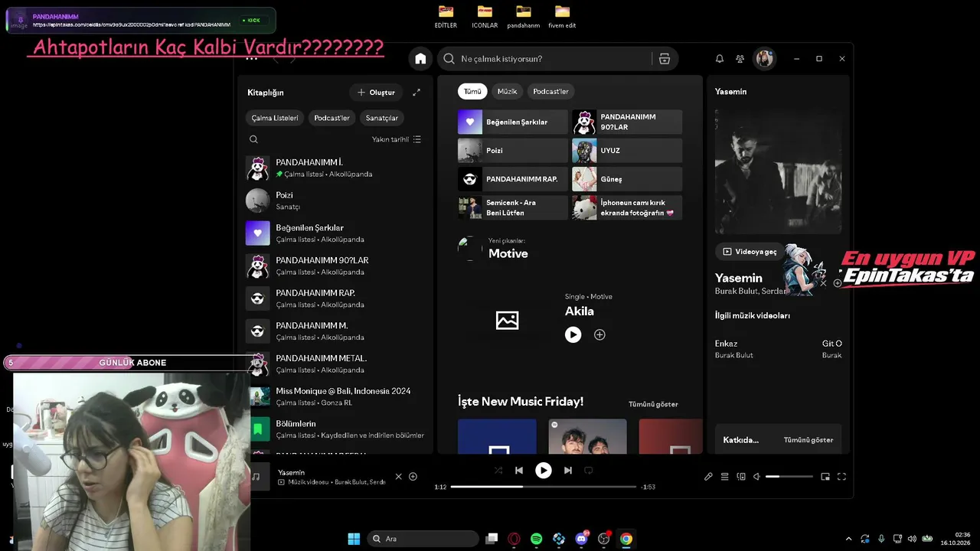Enter full screen mode icon
Screen dimensions: 980x551
(841, 477)
